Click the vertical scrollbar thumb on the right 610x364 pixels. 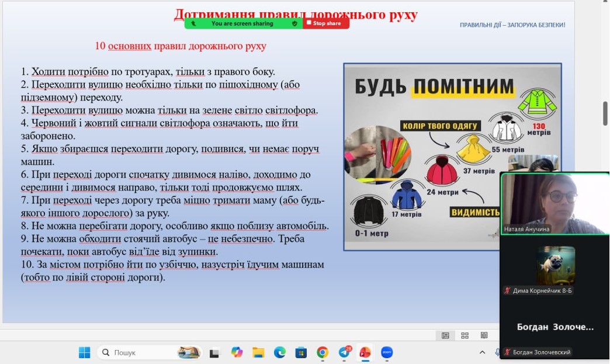(x=605, y=113)
